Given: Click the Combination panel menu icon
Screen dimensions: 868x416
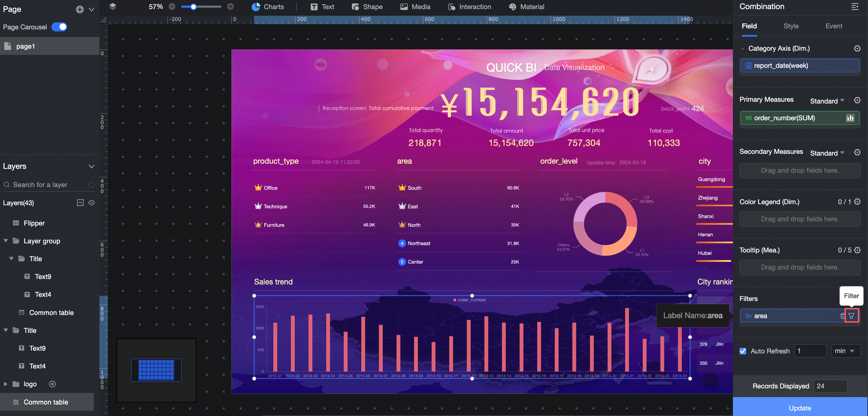Looking at the screenshot, I should pos(855,7).
